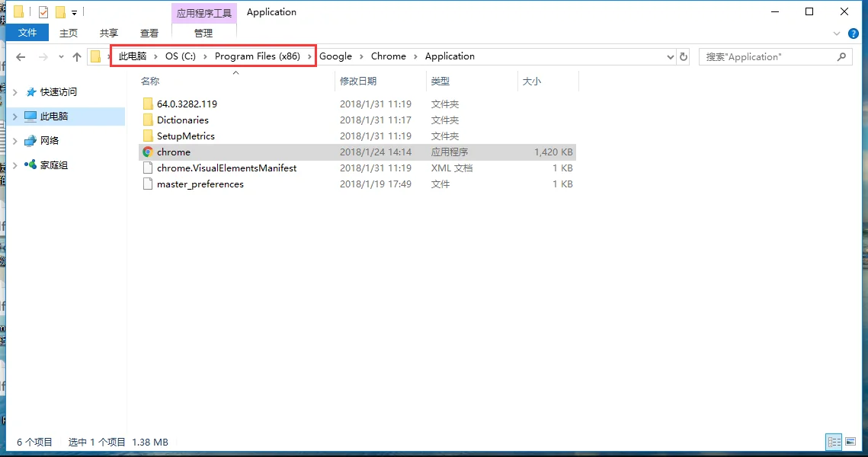Expand 快速访问 tree node
Screen dimensions: 868x457
15,92
